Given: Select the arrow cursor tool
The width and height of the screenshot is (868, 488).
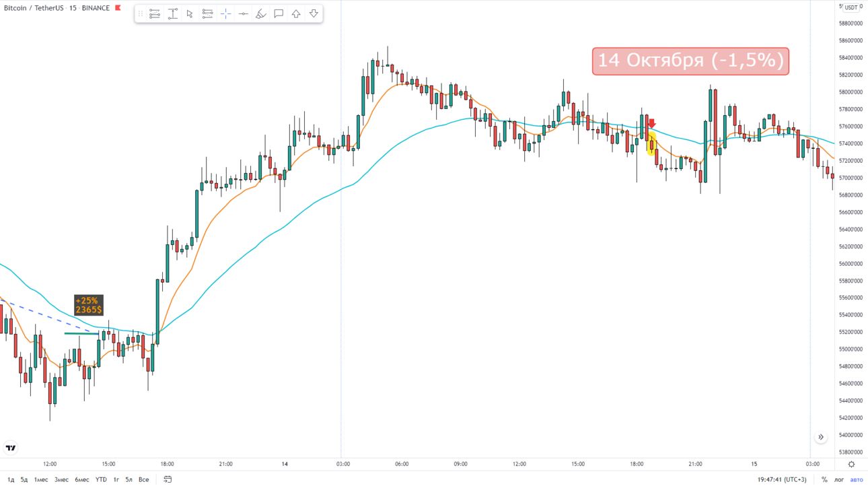Looking at the screenshot, I should 190,13.
